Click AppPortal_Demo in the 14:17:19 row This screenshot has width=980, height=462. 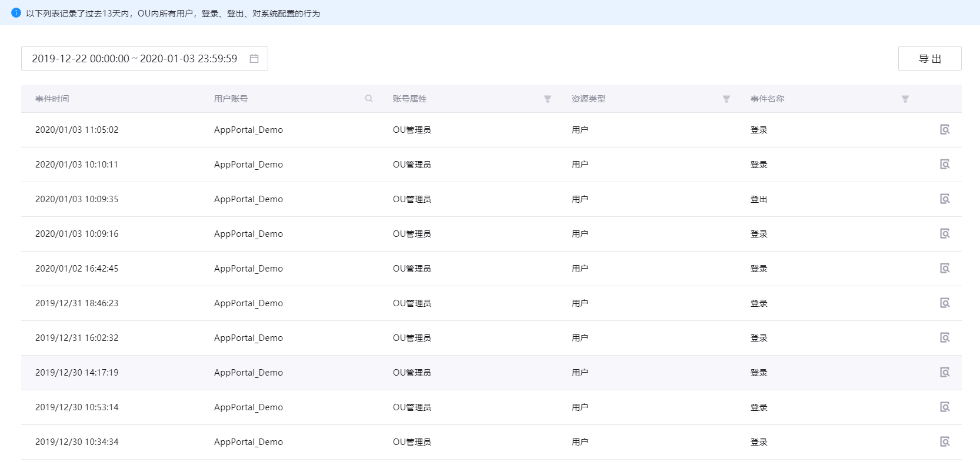click(x=248, y=373)
